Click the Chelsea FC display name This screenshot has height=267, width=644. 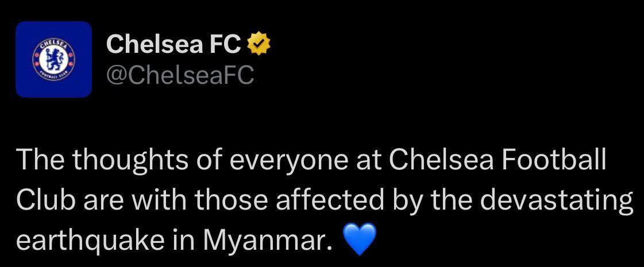click(173, 45)
